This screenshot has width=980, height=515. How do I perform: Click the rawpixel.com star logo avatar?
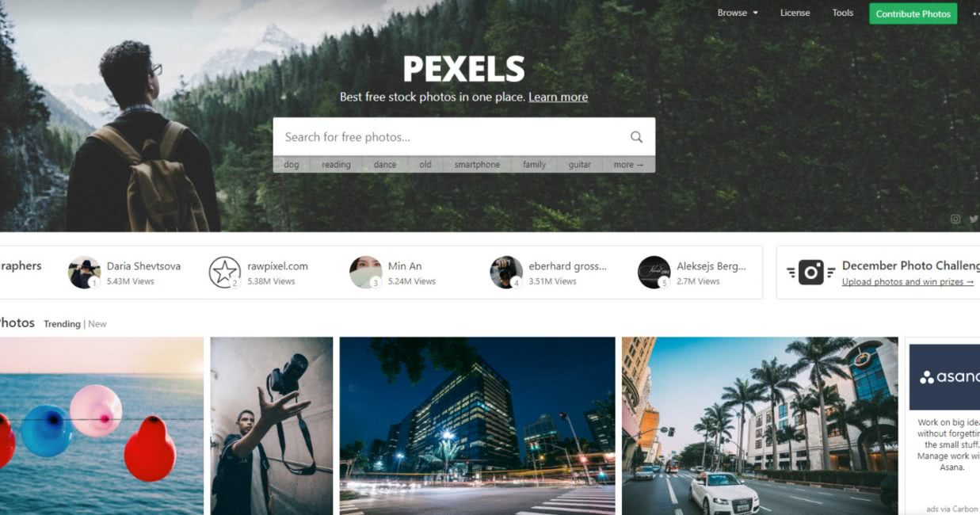[x=224, y=273]
